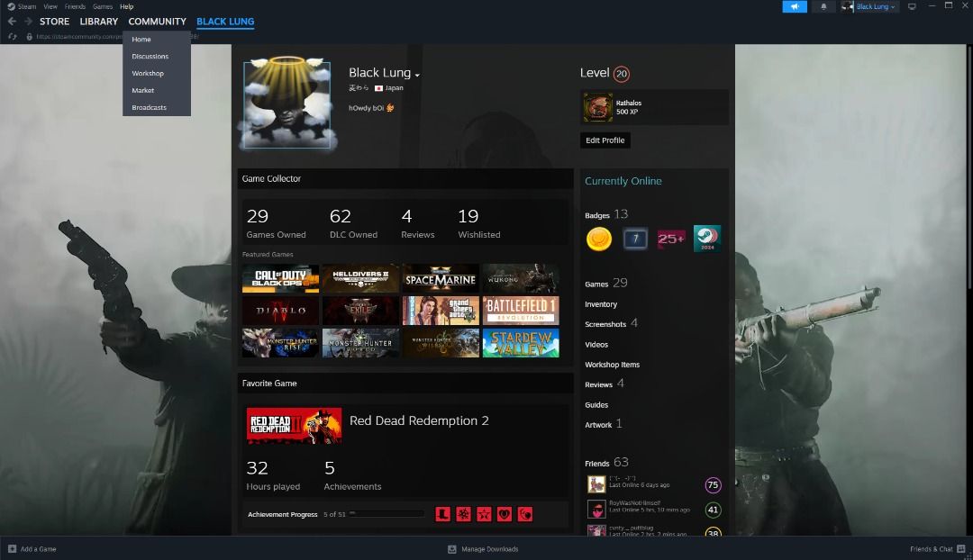Open the Red Dead Redemption 2 banner

tap(294, 426)
